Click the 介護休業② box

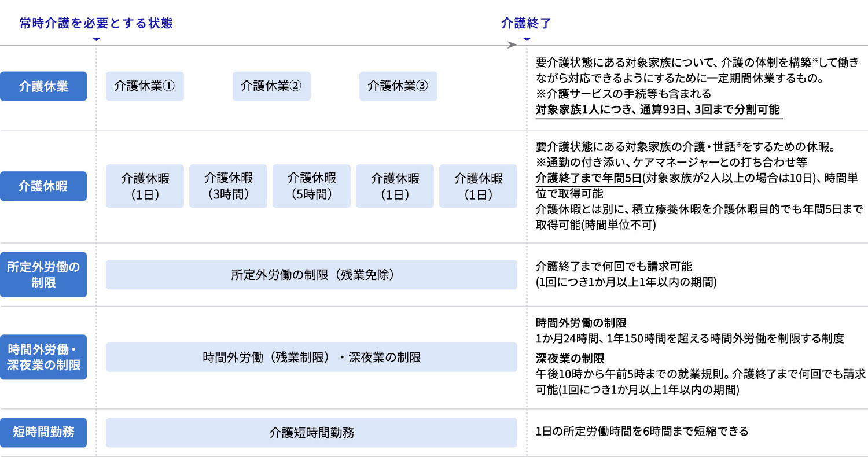pos(271,86)
